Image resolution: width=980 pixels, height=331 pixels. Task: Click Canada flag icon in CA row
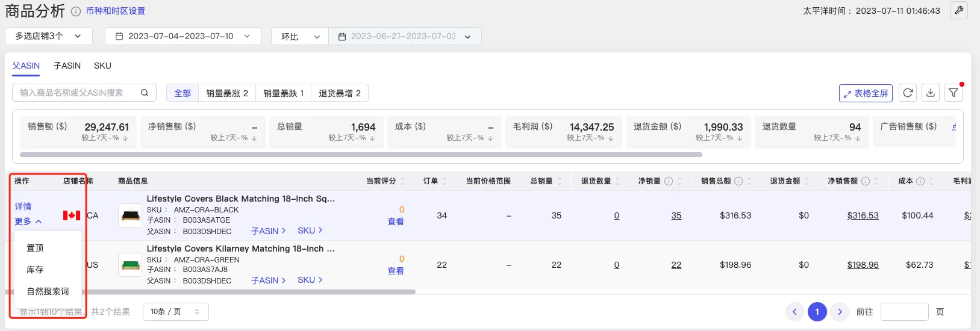click(x=72, y=215)
